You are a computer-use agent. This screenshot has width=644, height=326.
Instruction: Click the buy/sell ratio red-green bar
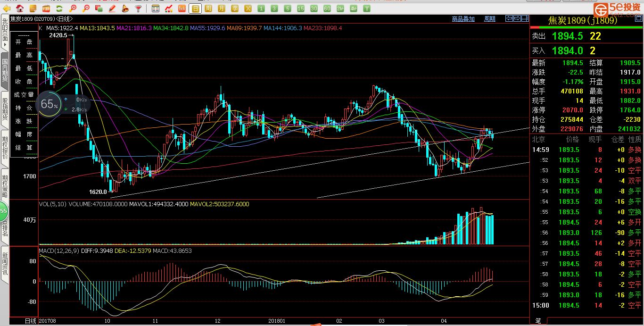point(586,28)
